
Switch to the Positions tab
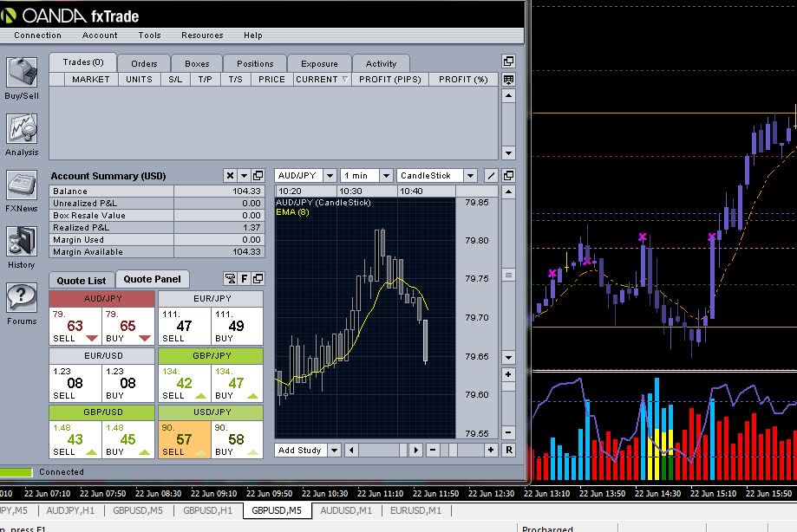255,63
